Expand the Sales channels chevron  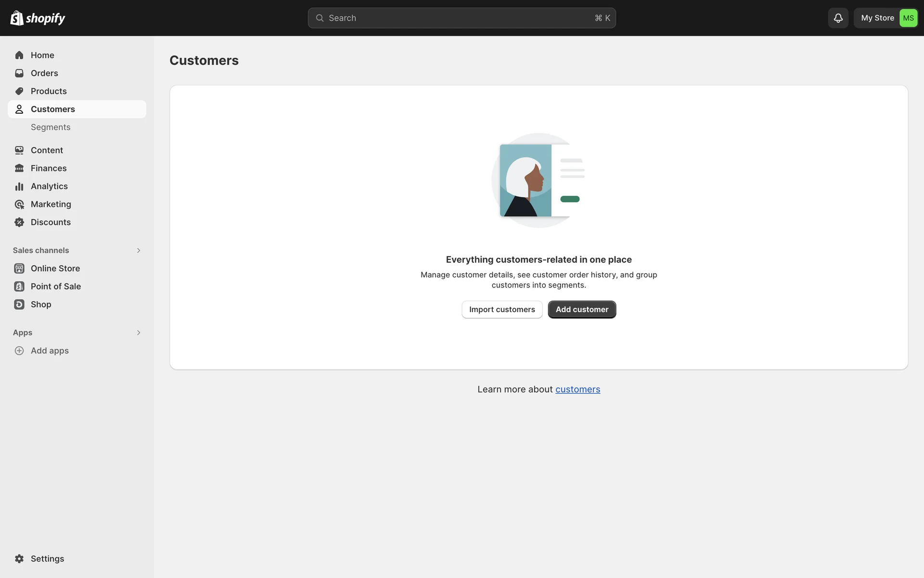(139, 250)
